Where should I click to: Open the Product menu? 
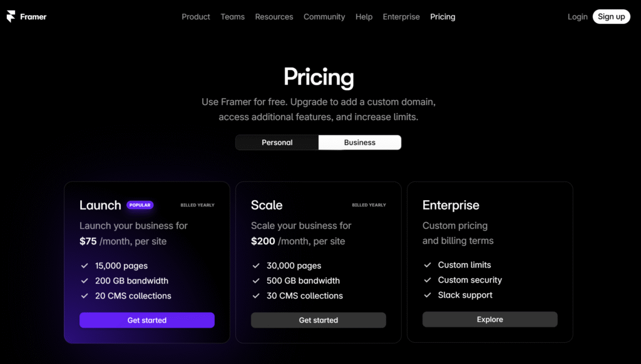click(196, 17)
